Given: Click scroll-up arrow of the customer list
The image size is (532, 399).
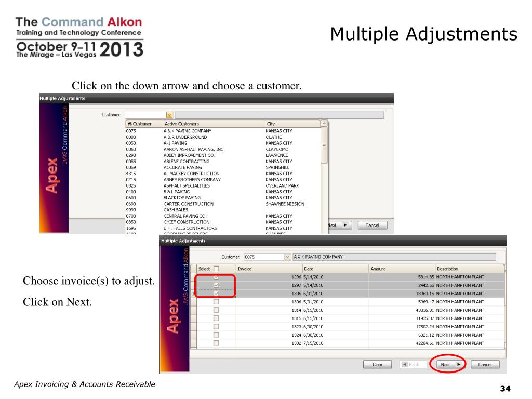Looking at the screenshot, I should point(324,124).
